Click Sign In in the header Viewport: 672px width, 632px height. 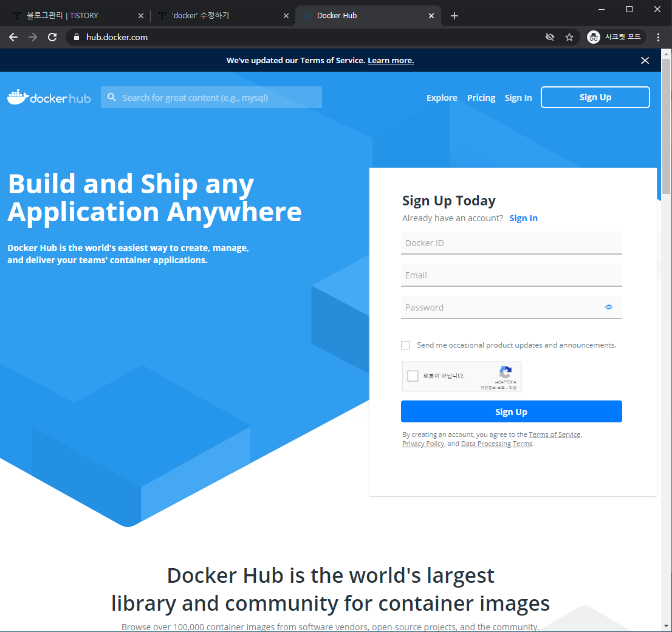[x=518, y=98]
